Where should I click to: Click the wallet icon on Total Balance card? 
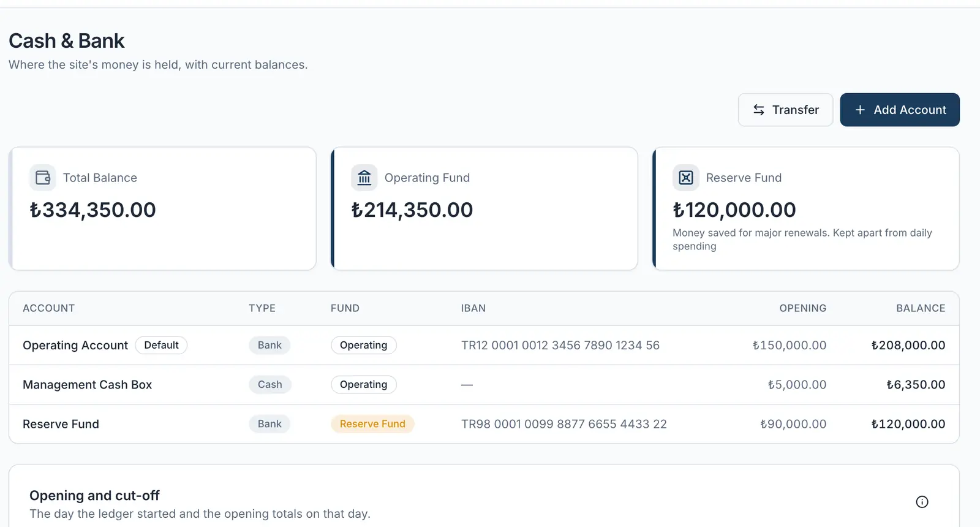pyautogui.click(x=43, y=178)
